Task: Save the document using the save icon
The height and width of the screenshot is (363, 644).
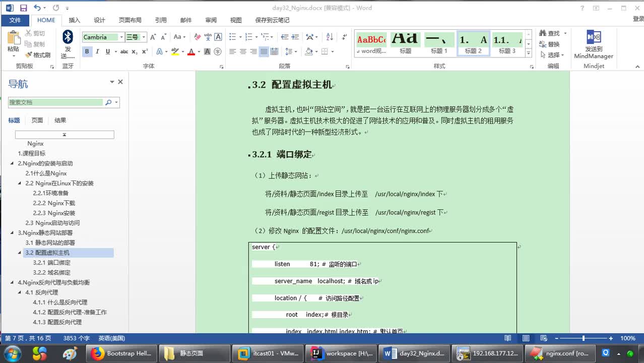Action: tap(23, 8)
